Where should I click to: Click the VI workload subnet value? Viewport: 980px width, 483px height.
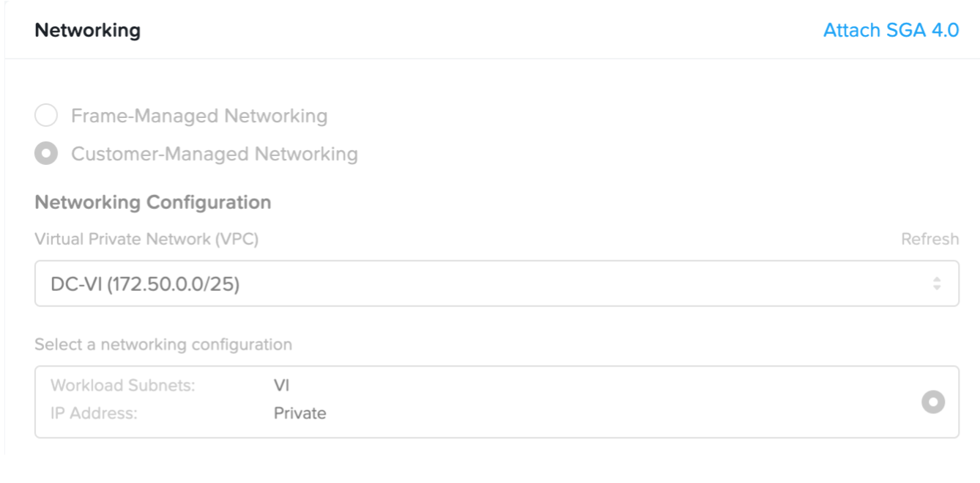click(x=282, y=386)
